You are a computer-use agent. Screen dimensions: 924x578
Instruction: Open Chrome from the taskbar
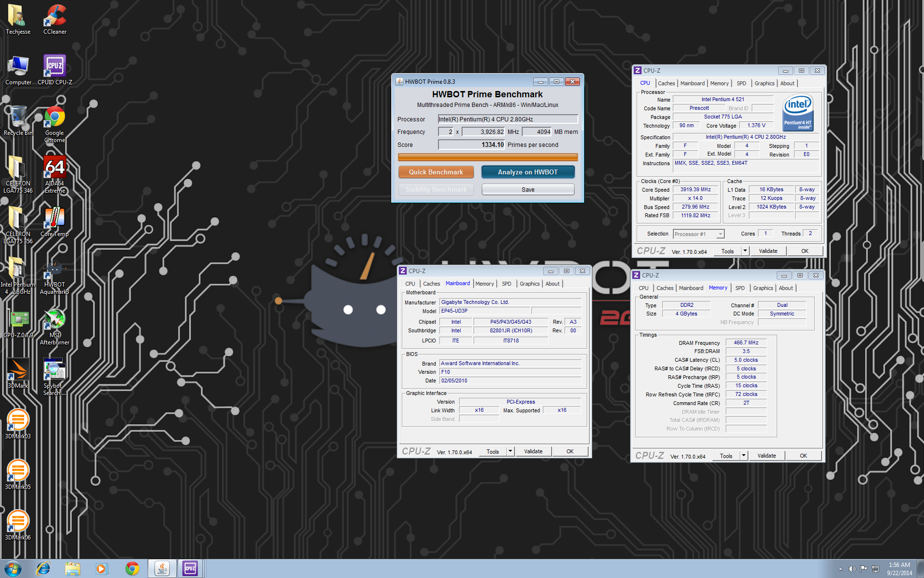tap(132, 568)
